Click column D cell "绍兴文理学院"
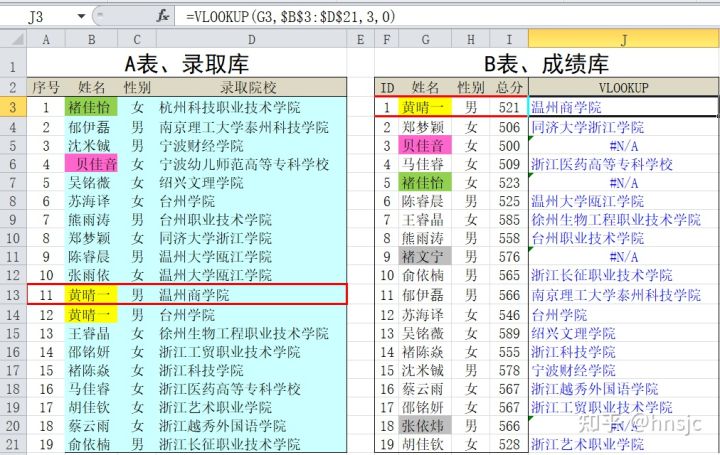The width and height of the screenshot is (720, 455). tap(252, 183)
